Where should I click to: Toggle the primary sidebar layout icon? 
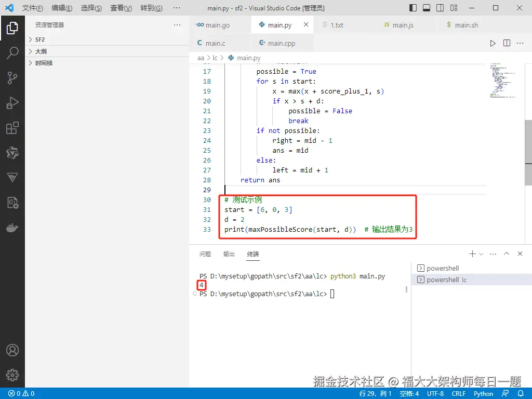click(x=413, y=8)
